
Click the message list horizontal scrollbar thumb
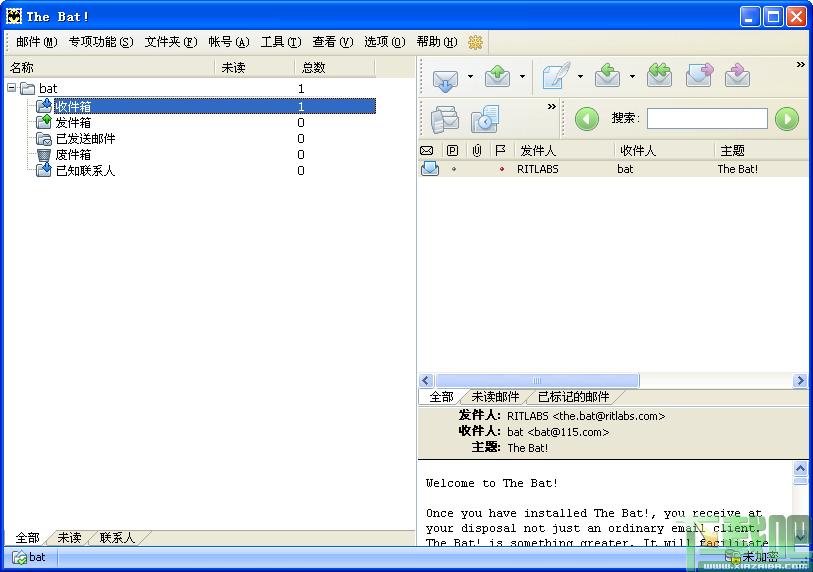[537, 381]
